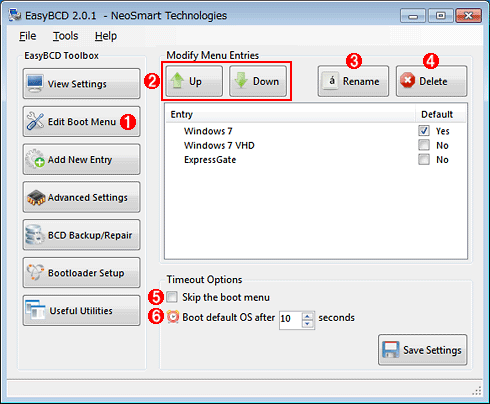Set Windows 7 VHD as default
The image size is (490, 404).
click(424, 145)
